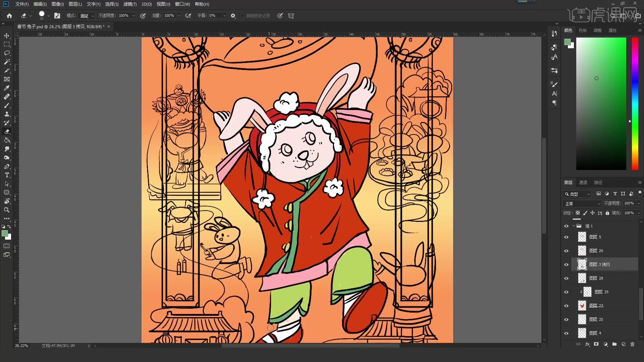Select the Horizontal Type tool
The image size is (644, 362).
(x=7, y=175)
